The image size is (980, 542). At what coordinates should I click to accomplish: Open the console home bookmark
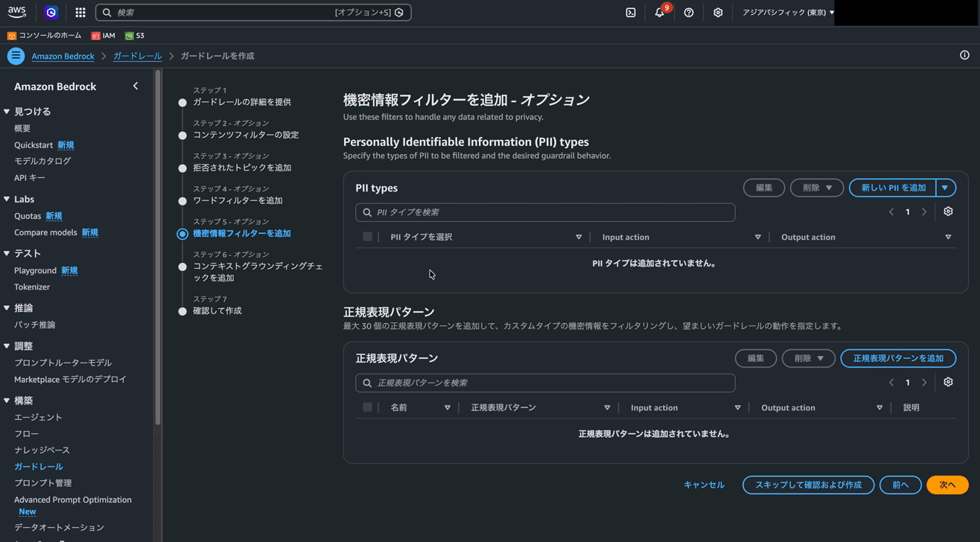point(44,36)
